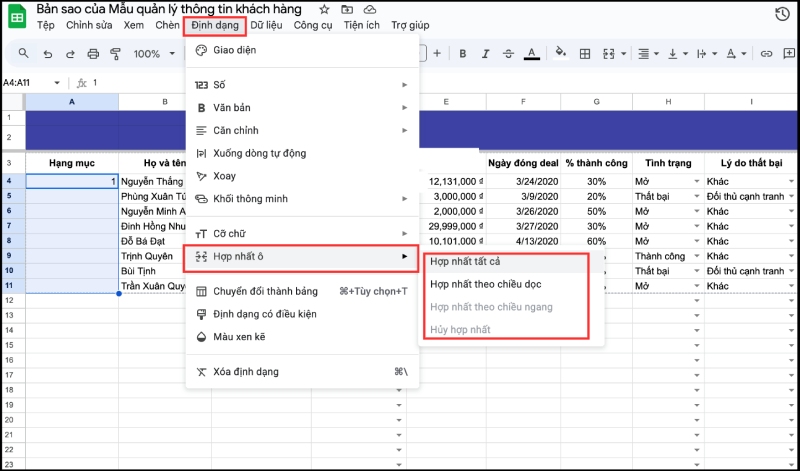
Task: Open the Xem menu
Action: click(x=134, y=25)
